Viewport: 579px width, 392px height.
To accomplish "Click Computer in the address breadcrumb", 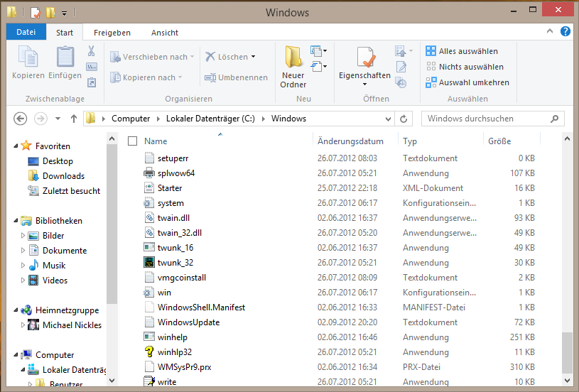I will point(131,119).
